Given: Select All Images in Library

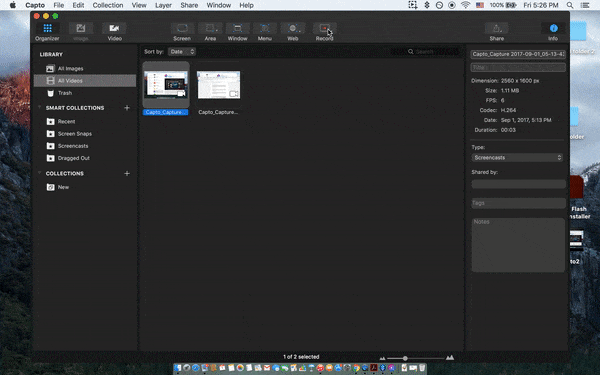Looking at the screenshot, I should coord(85,68).
